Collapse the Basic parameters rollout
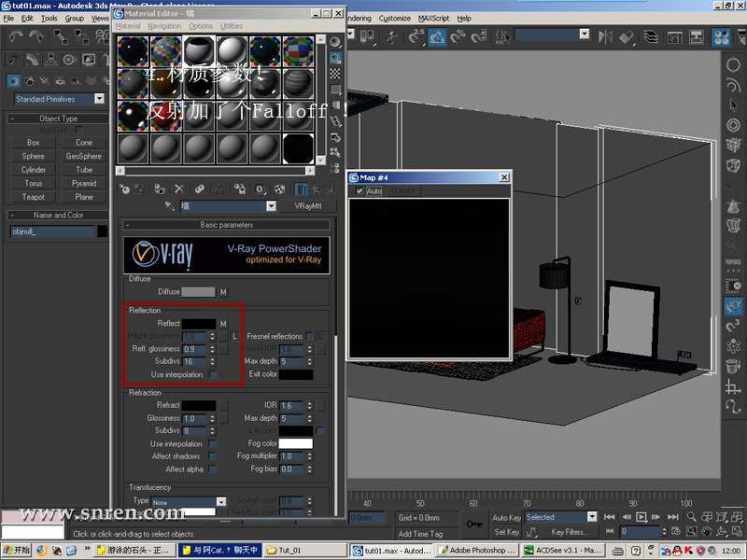Screen dimensions: 747x560 point(226,225)
